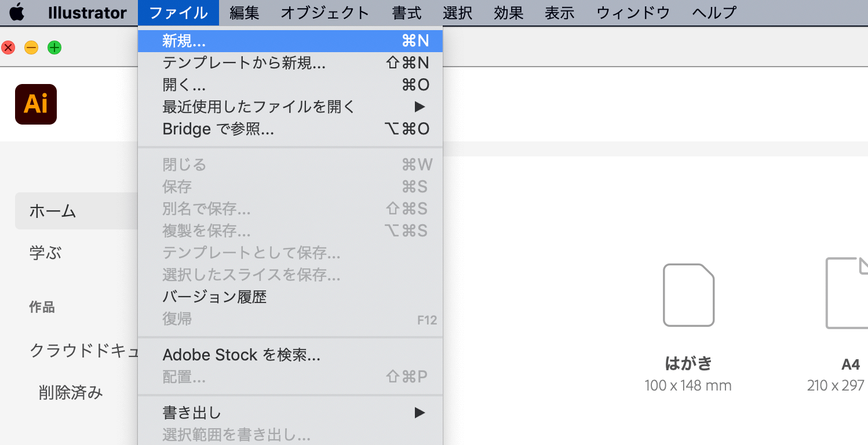
Task: Go to the ホーム sidebar tab
Action: 76,211
